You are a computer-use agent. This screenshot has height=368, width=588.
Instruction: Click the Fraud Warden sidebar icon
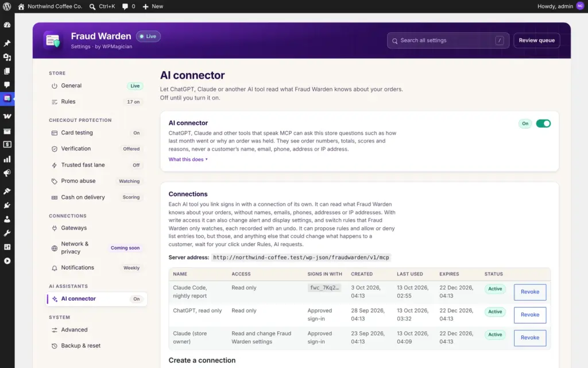click(7, 99)
